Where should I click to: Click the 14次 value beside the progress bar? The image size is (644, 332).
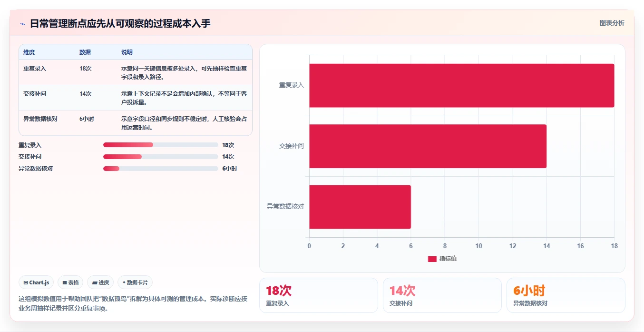(228, 157)
